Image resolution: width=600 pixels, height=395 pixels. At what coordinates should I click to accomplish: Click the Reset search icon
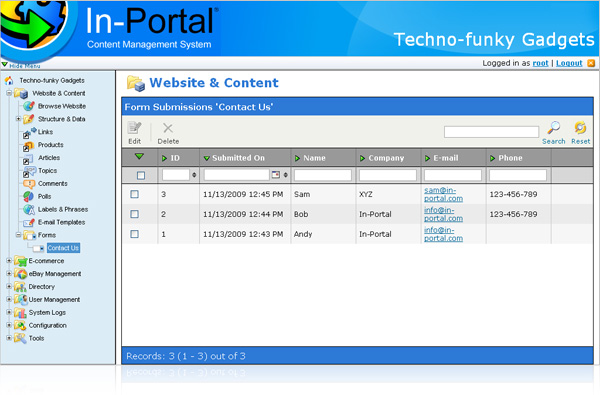[580, 128]
